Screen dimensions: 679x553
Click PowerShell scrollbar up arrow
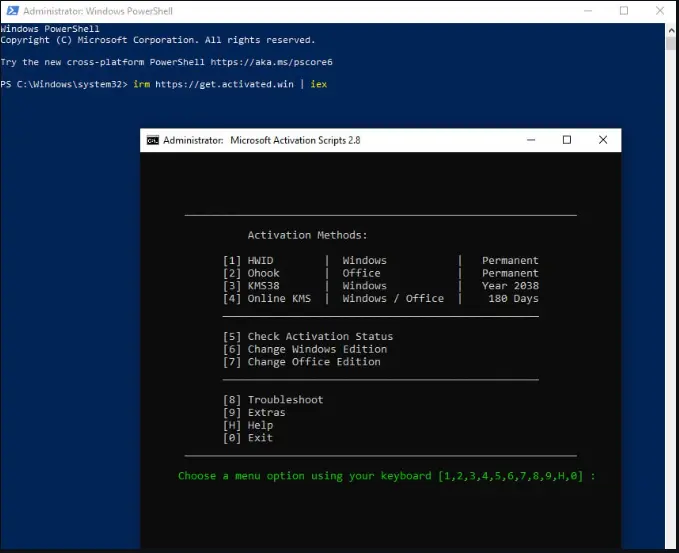pyautogui.click(x=671, y=30)
